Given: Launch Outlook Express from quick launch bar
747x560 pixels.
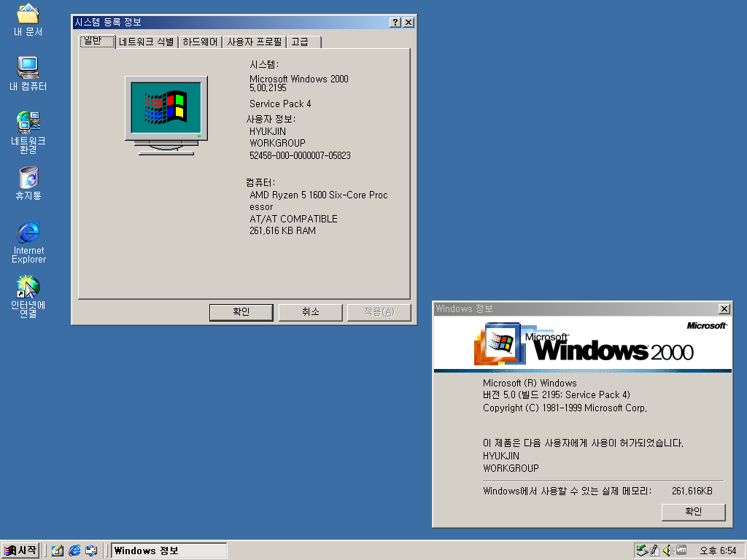Looking at the screenshot, I should coord(91,551).
